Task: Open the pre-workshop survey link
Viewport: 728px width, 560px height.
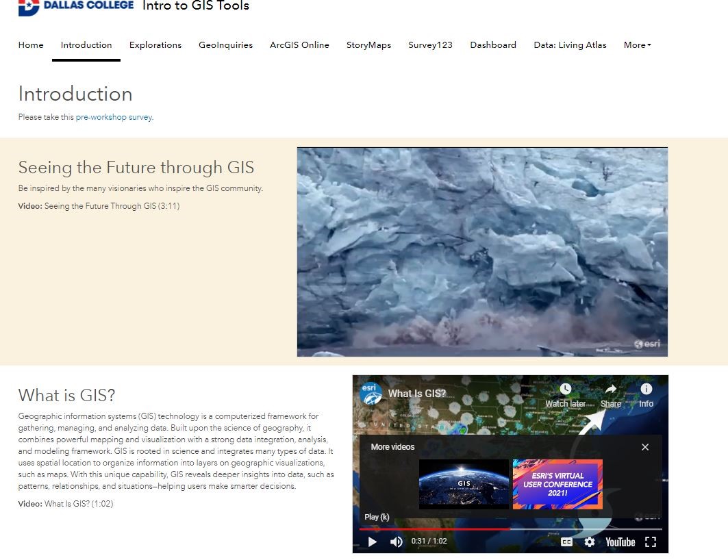Action: [x=115, y=117]
